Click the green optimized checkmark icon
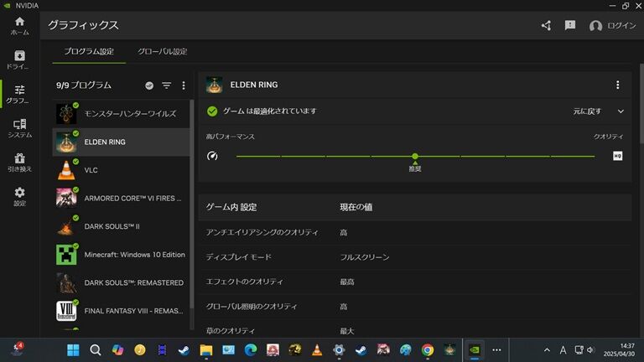644x362 pixels. click(212, 111)
